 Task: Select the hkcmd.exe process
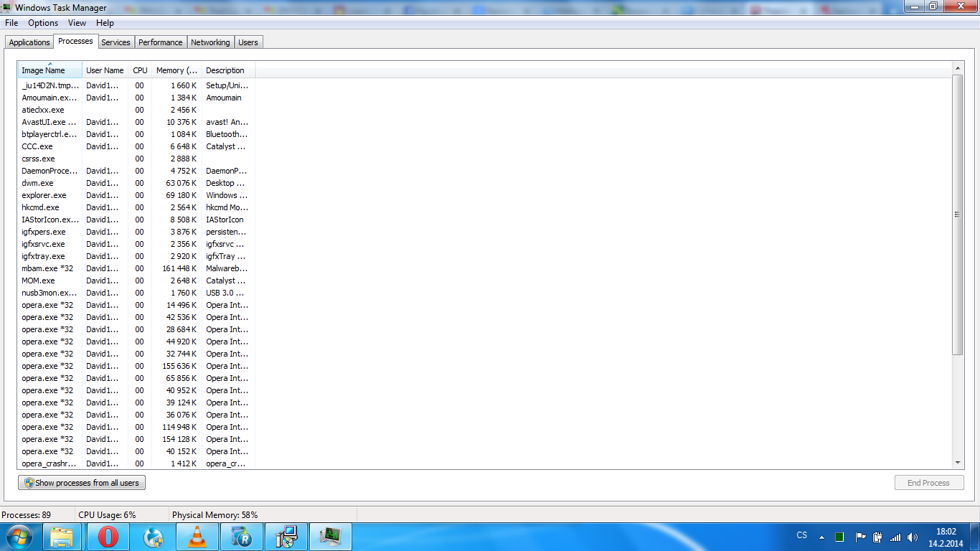pyautogui.click(x=136, y=207)
